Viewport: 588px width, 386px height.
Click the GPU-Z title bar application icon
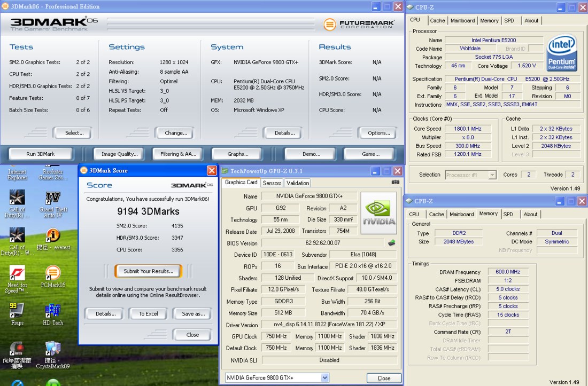click(x=225, y=171)
